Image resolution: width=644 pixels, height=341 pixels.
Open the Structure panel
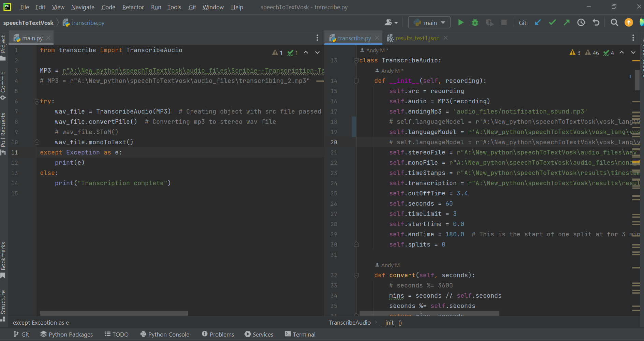coord(4,302)
